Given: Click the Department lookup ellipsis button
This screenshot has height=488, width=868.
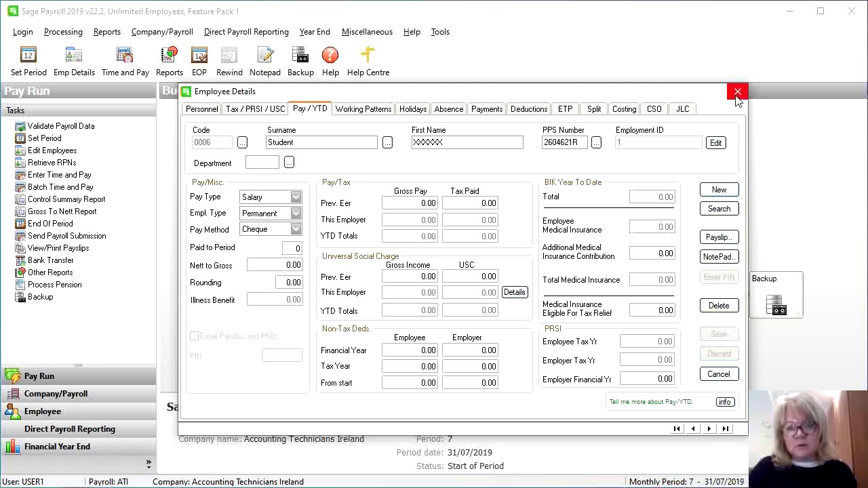Looking at the screenshot, I should (x=289, y=163).
